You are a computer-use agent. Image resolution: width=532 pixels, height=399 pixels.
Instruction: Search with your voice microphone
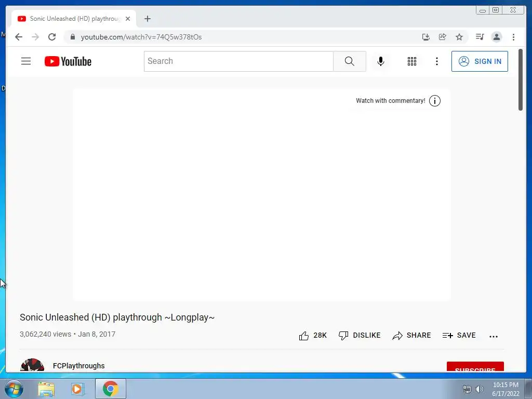click(x=381, y=61)
